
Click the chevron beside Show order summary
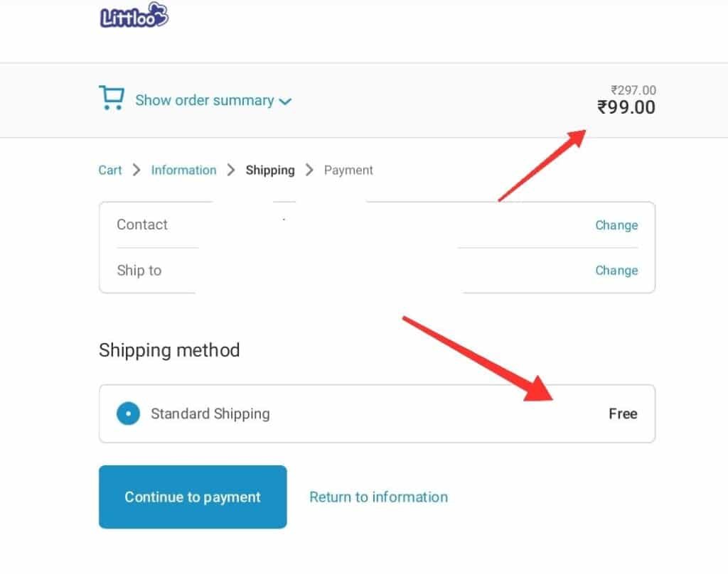point(285,102)
